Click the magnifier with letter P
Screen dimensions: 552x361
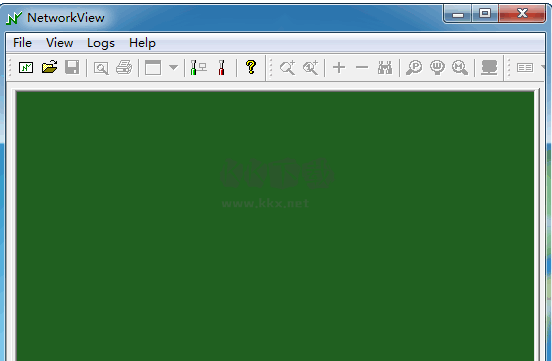[x=414, y=67]
